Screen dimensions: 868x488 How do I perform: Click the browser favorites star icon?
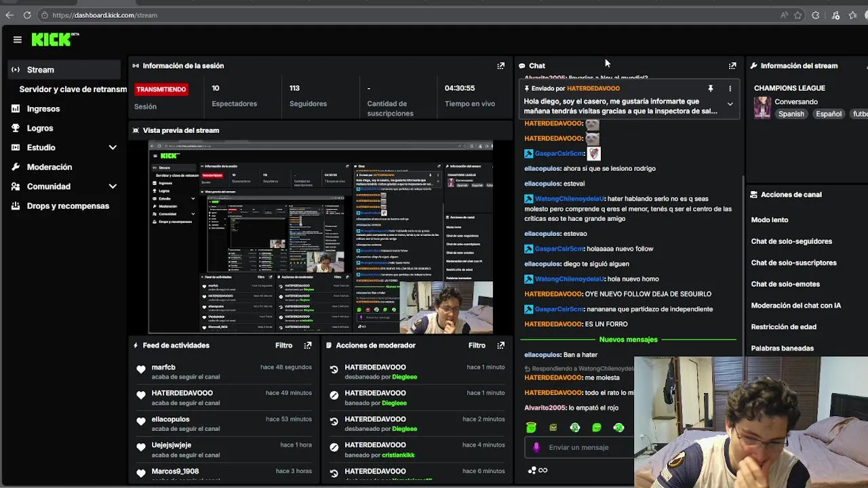(x=798, y=15)
